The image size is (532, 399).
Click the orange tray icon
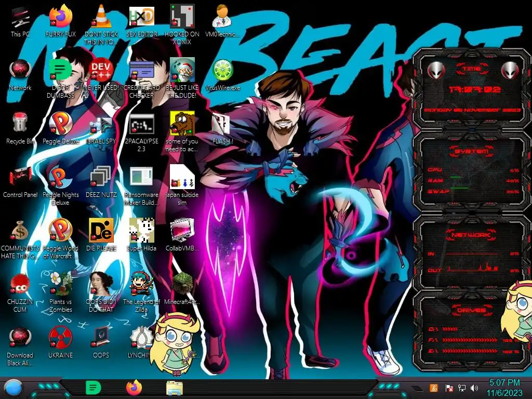[x=434, y=388]
